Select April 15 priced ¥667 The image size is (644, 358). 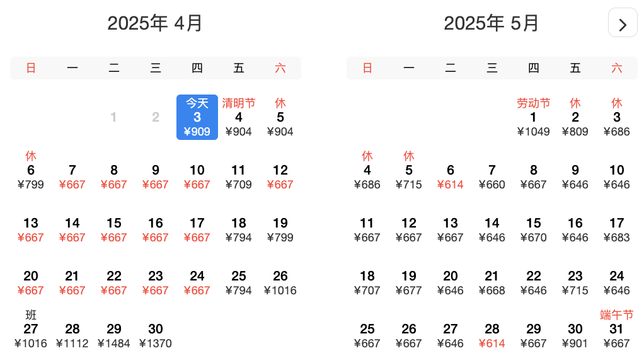pos(114,230)
